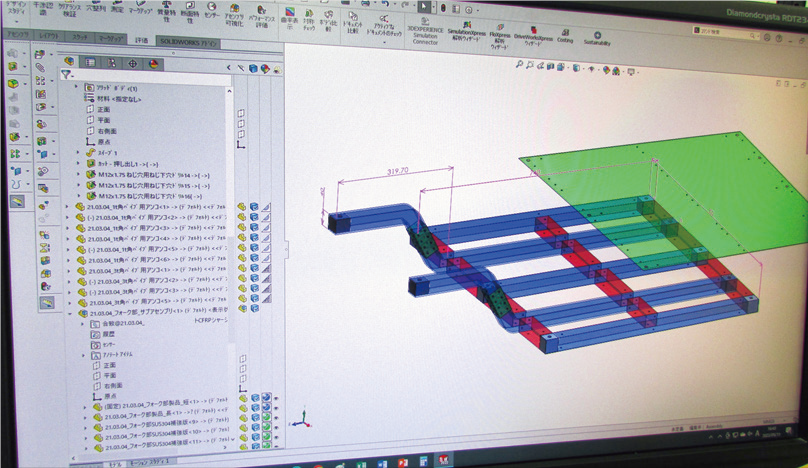Switch to the DisplayManager appearance tab

click(154, 64)
